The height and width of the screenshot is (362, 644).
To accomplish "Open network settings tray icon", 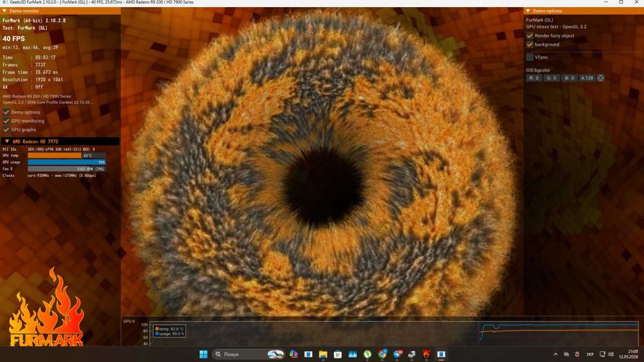I will coord(603,354).
